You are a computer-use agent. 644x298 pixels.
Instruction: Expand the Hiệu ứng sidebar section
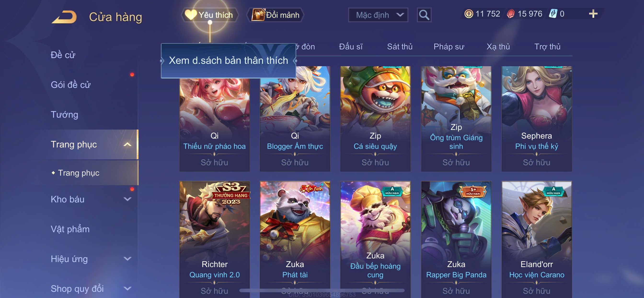pos(127,259)
